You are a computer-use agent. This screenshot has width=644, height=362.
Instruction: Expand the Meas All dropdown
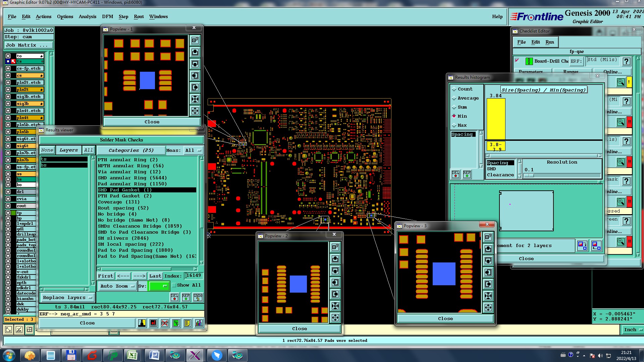coord(194,150)
